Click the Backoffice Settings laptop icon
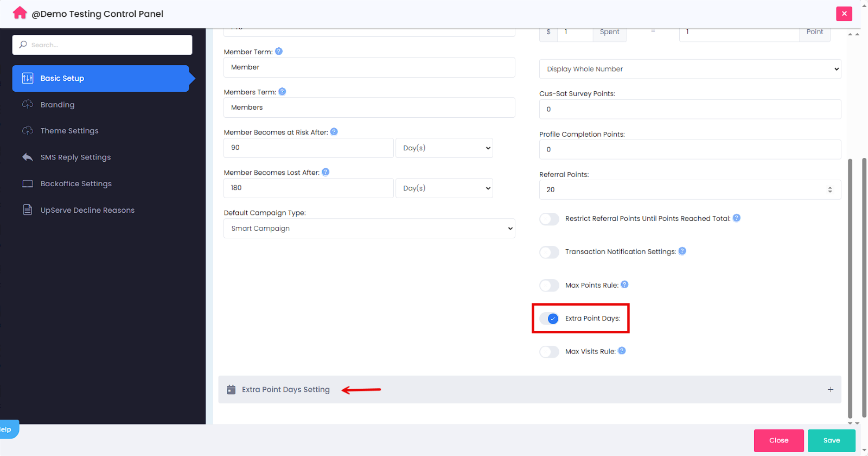The width and height of the screenshot is (868, 456). [28, 183]
